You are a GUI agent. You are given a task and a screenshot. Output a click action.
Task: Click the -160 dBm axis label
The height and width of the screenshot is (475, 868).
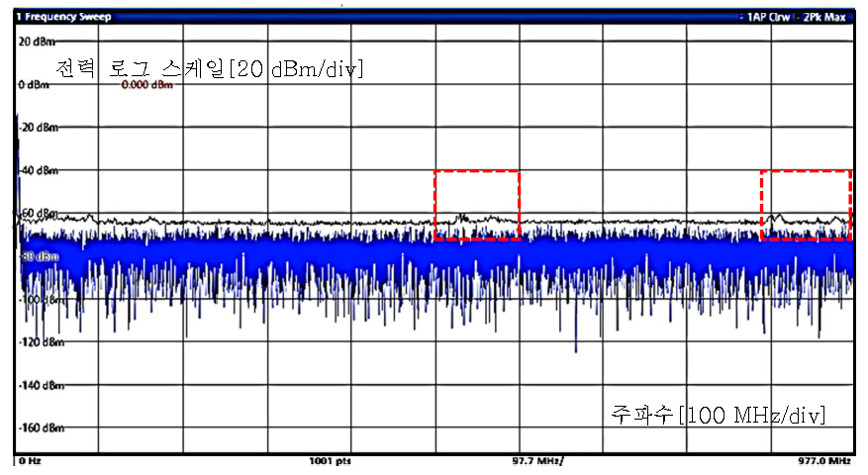(42, 427)
